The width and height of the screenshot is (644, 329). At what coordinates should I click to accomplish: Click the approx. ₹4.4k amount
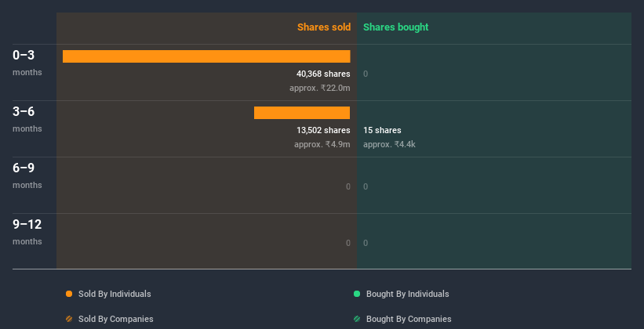coord(389,144)
